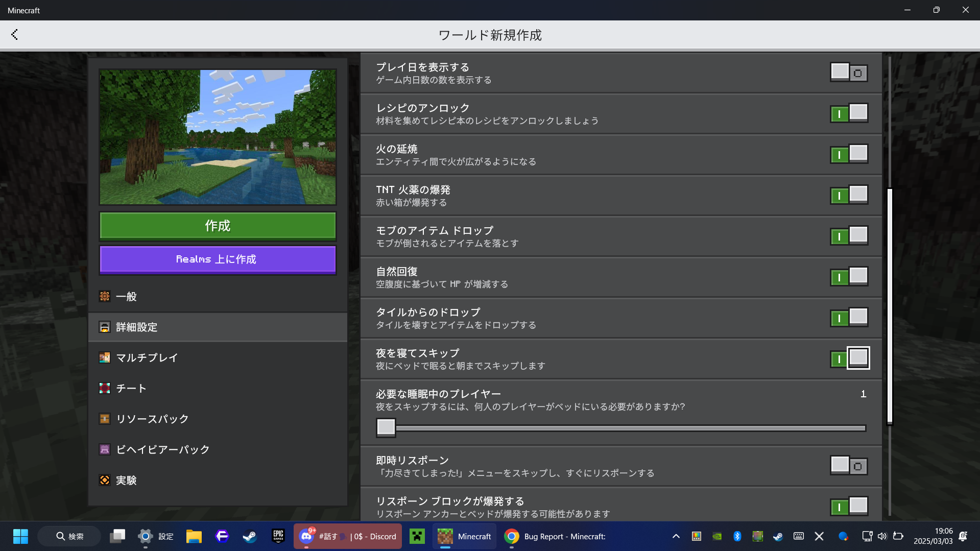Screen dimensions: 980x551
Task: Click the マルチプレイ multiplayer icon
Action: [x=105, y=358]
